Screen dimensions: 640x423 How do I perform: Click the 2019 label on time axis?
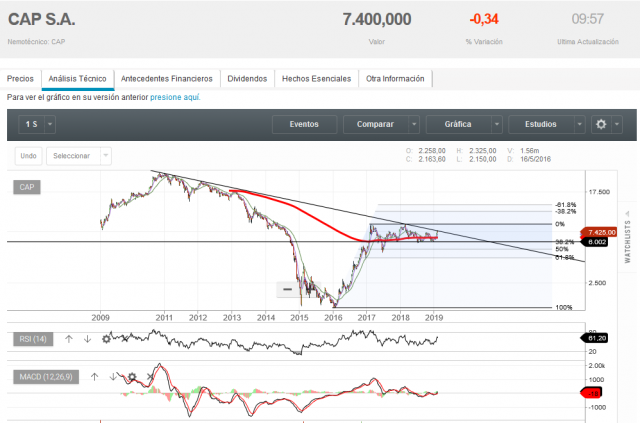pyautogui.click(x=434, y=318)
